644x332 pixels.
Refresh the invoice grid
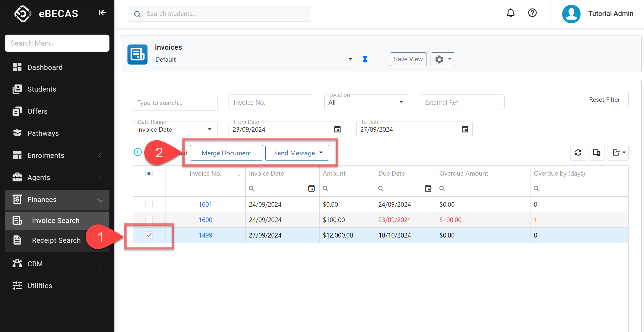[x=578, y=153]
